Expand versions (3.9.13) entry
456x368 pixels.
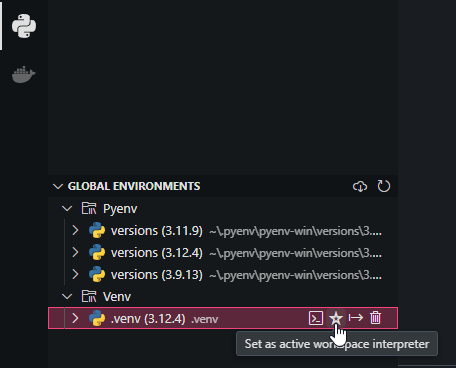[75, 275]
